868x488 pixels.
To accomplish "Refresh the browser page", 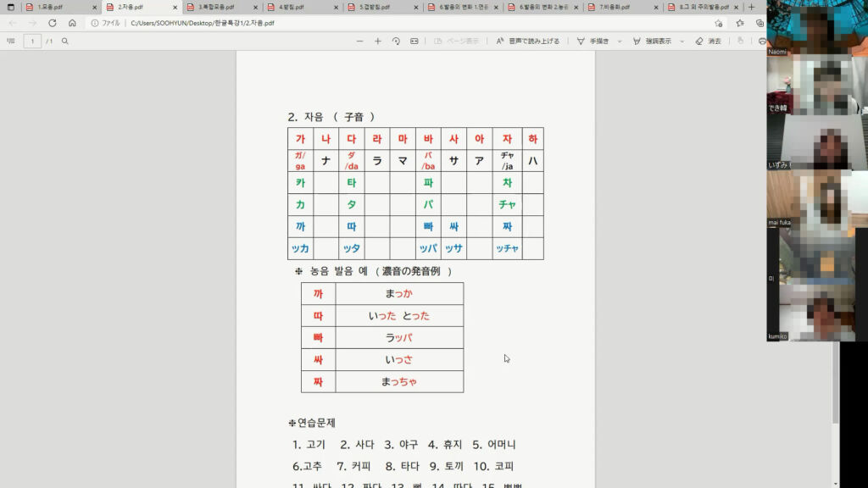I will tap(53, 23).
